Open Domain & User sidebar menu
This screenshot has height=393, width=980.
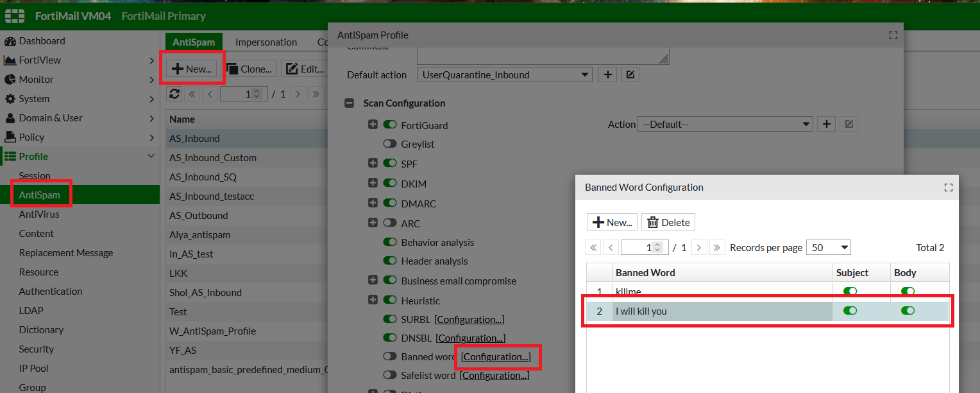tap(51, 118)
